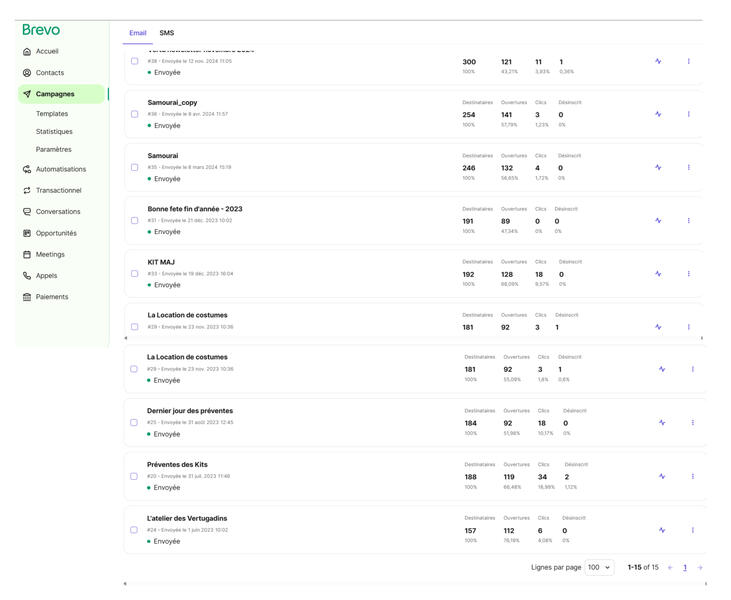Click statistics icon for Préventes des Kits
The image size is (731, 600).
[662, 477]
